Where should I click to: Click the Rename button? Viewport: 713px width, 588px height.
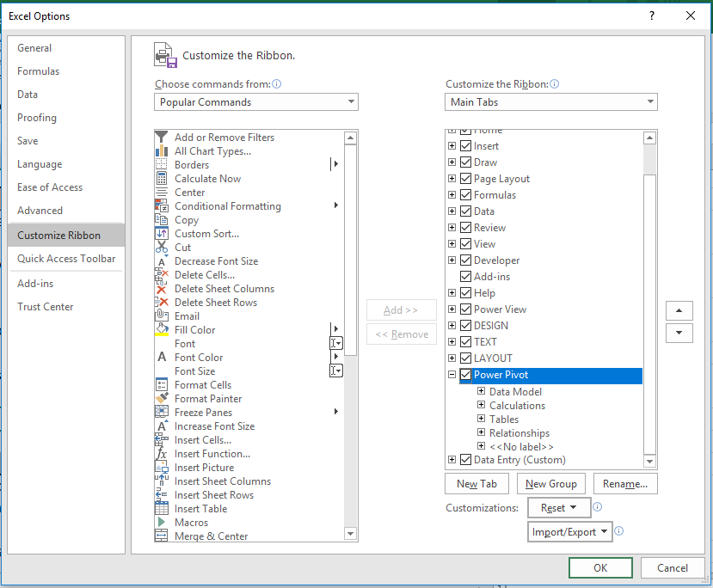(625, 484)
